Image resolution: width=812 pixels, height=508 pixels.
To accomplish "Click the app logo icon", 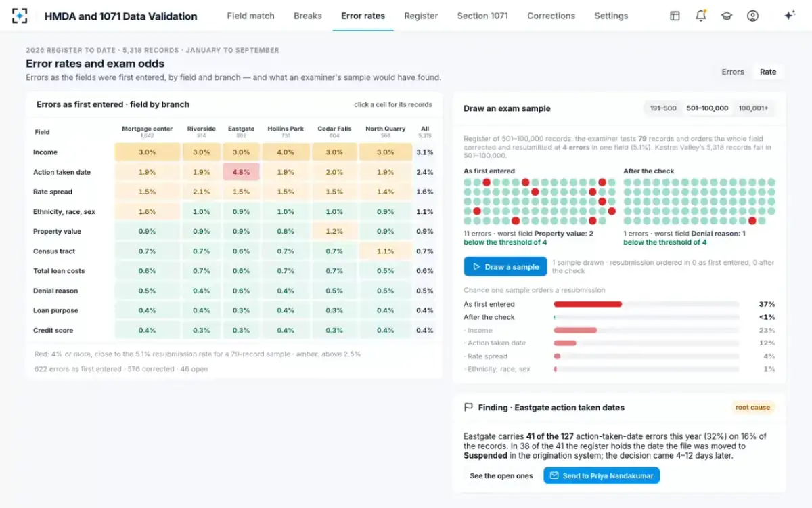I will coord(20,16).
